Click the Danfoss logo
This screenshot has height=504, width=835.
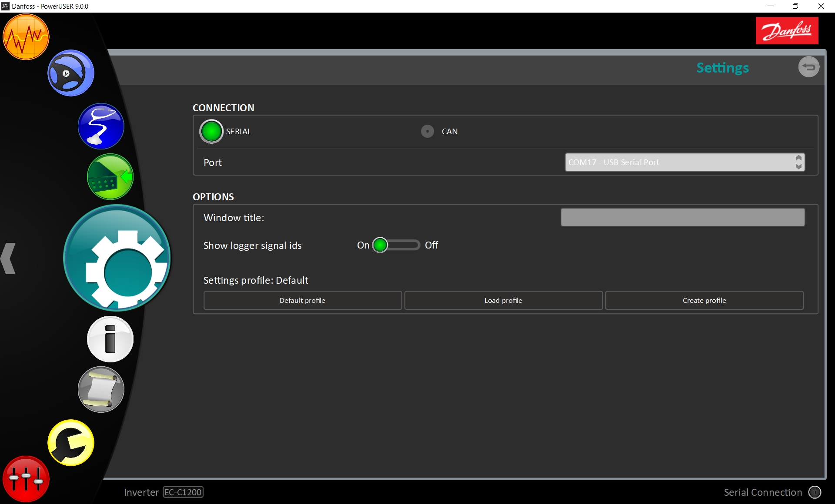point(787,31)
